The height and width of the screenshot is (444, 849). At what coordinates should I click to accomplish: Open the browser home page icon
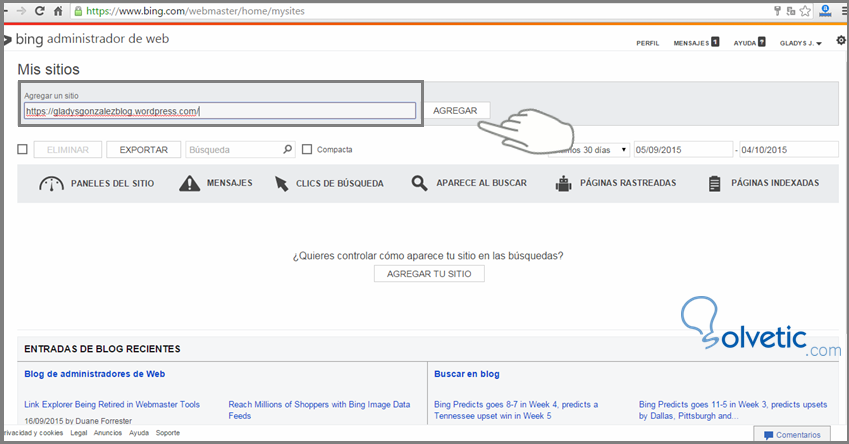pyautogui.click(x=59, y=12)
